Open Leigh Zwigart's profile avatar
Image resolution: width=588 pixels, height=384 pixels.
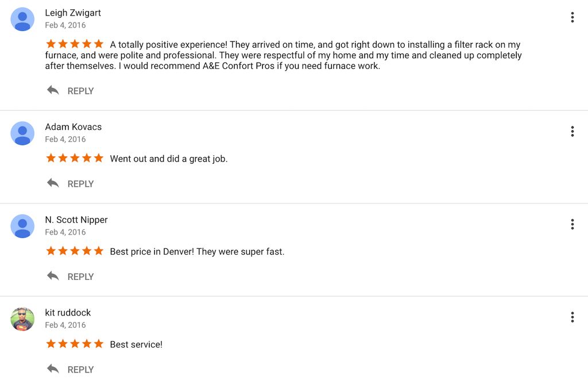tap(22, 18)
